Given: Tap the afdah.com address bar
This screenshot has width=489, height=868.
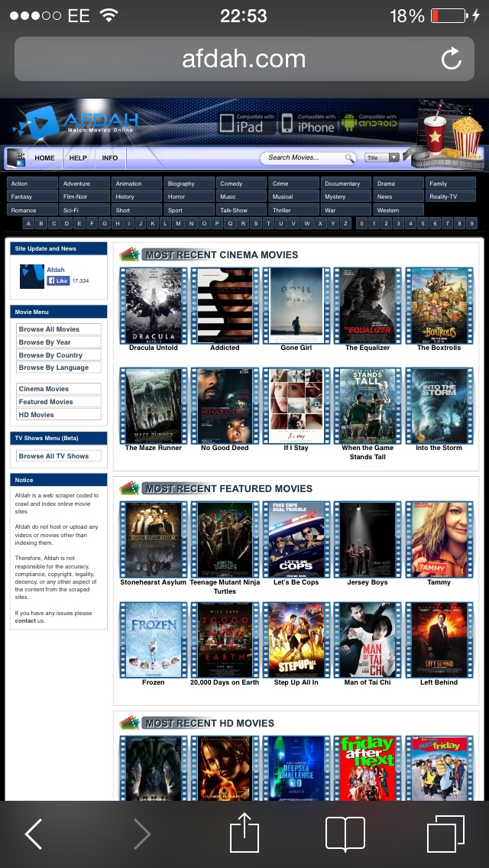Looking at the screenshot, I should click(244, 59).
